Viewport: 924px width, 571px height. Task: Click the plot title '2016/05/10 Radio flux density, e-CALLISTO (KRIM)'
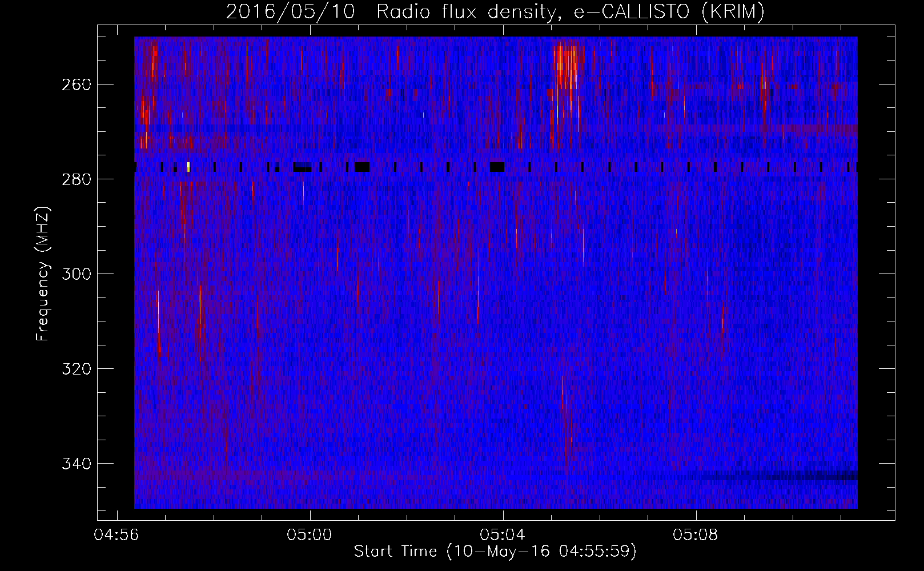coord(495,11)
